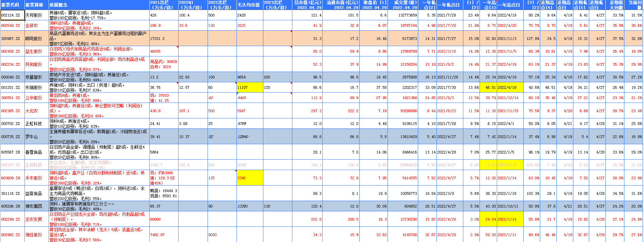The width and height of the screenshot is (644, 242).
Task: Select the cell with value 46935
Action: tap(164, 51)
